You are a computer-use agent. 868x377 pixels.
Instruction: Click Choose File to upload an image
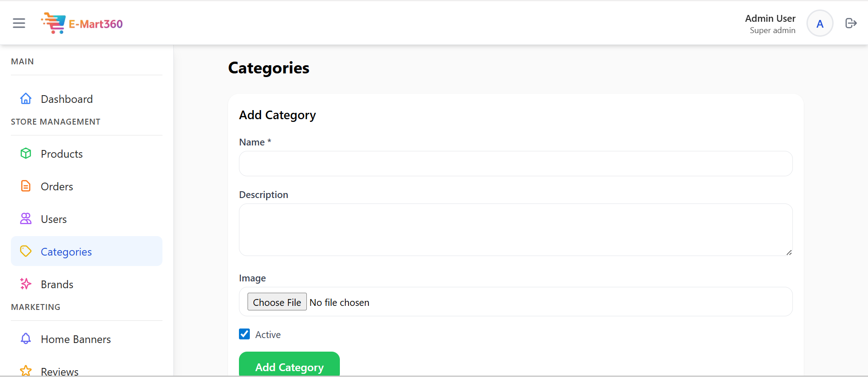[x=277, y=302]
